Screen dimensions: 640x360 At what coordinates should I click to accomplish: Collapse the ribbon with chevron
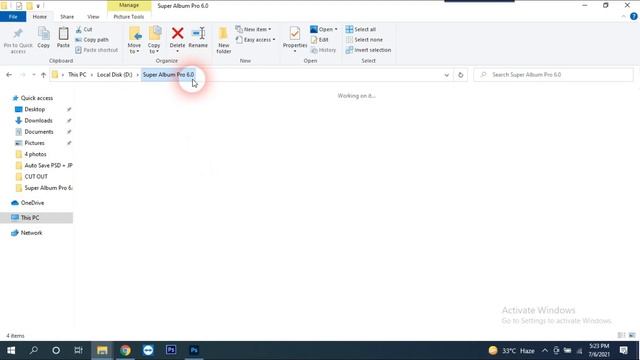pos(623,17)
